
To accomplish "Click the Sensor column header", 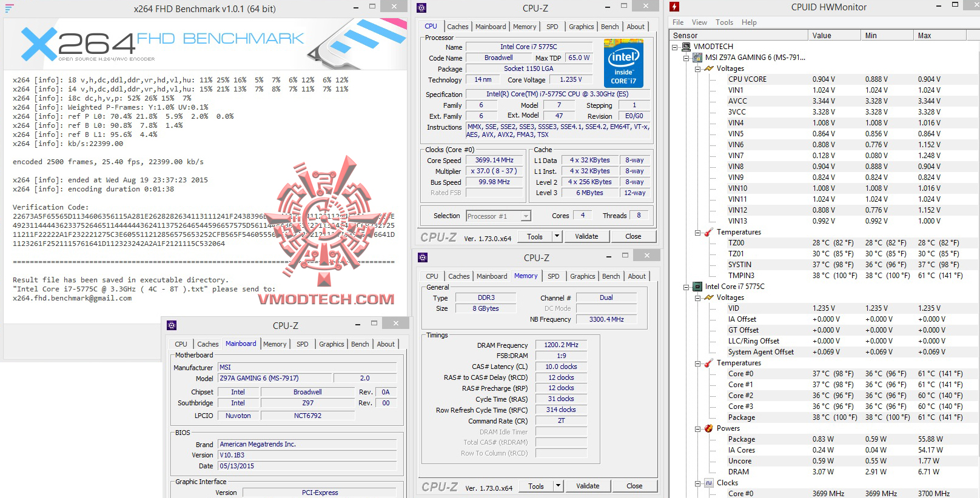I will pyautogui.click(x=739, y=36).
